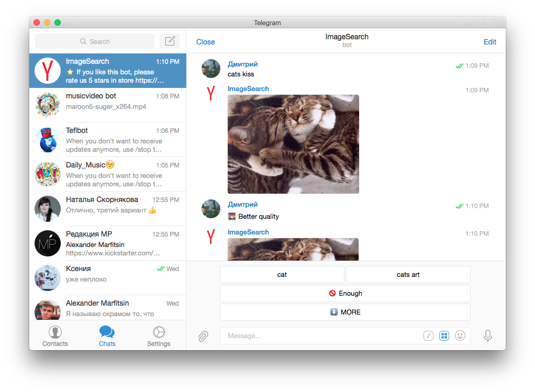The image size is (535, 392).
Task: Click the attach file paperclip icon
Action: coord(203,336)
